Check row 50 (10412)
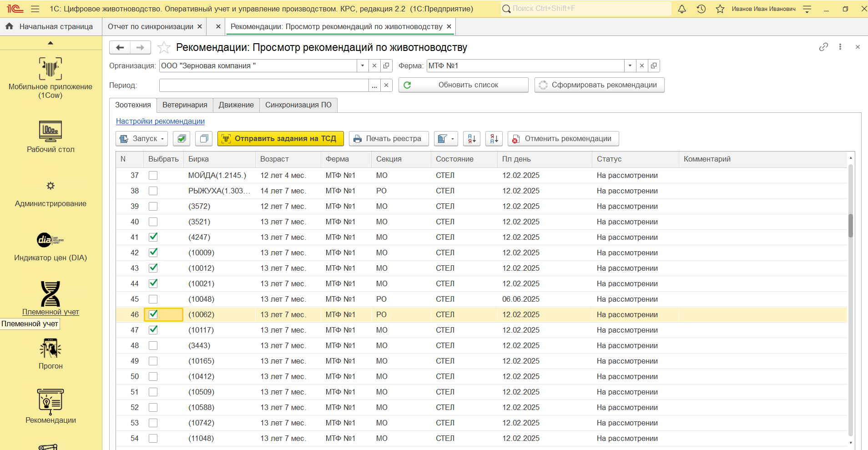 [x=153, y=376]
